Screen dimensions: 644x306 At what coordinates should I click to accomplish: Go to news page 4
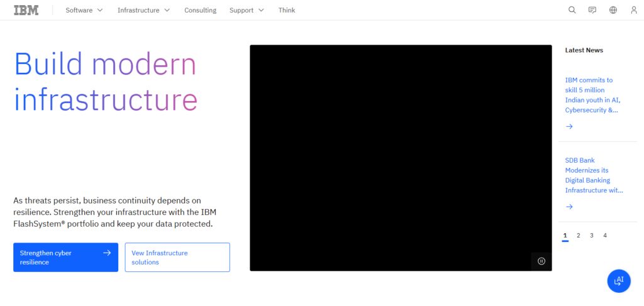605,236
